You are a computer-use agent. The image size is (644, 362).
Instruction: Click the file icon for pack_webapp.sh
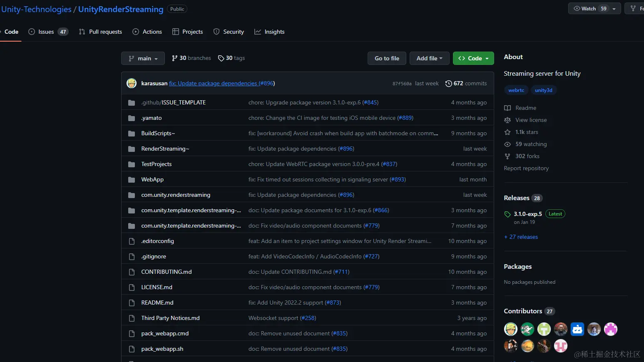[132, 349]
